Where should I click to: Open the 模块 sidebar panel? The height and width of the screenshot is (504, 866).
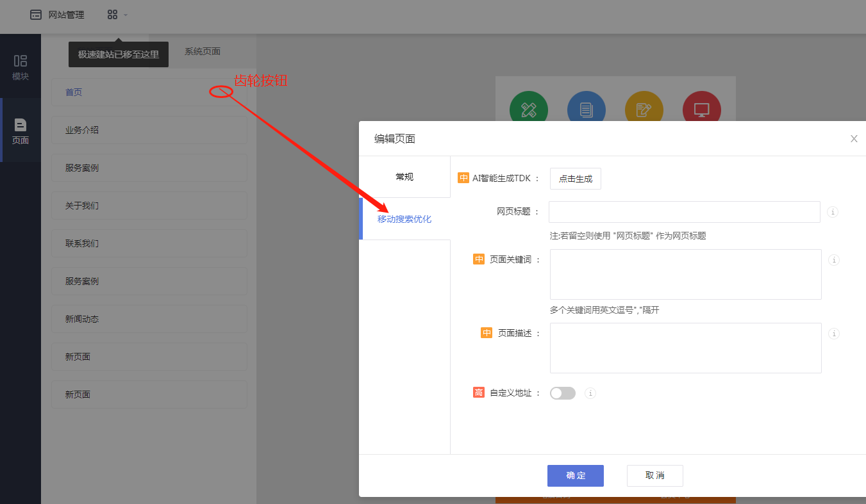tap(21, 67)
